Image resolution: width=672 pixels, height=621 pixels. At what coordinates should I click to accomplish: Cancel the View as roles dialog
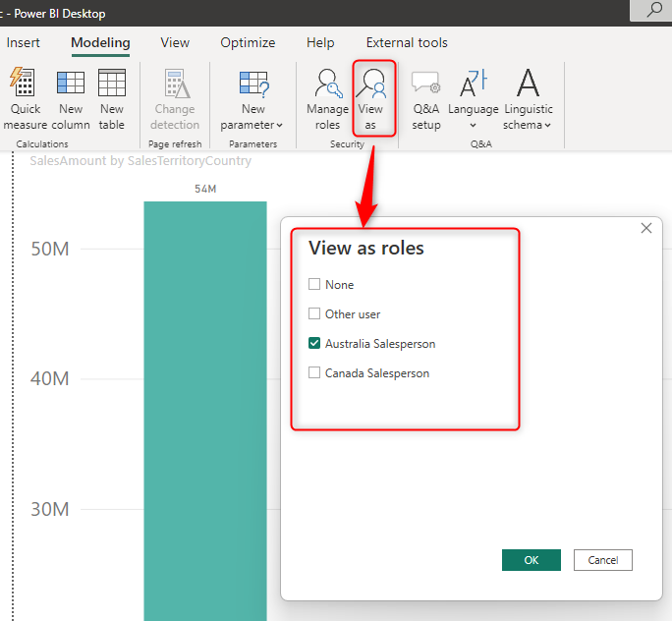603,560
